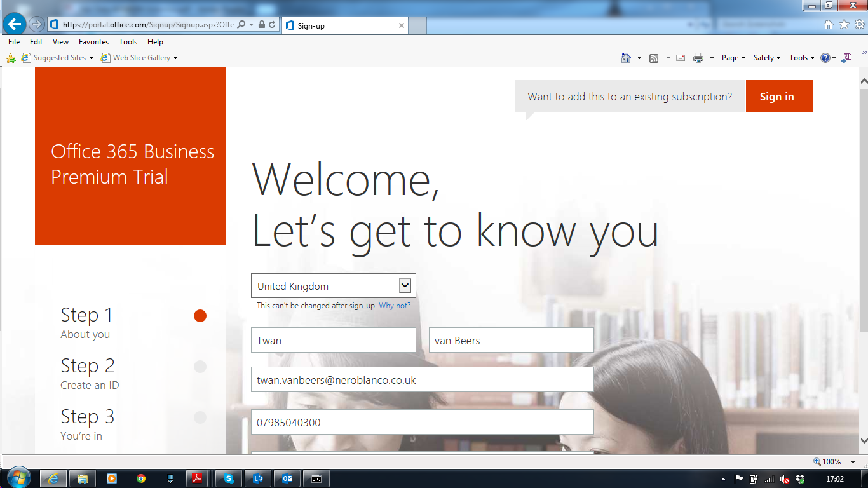Viewport: 868px width, 488px height.
Task: Open the address bar autocomplete dropdown arrow
Action: 252,25
